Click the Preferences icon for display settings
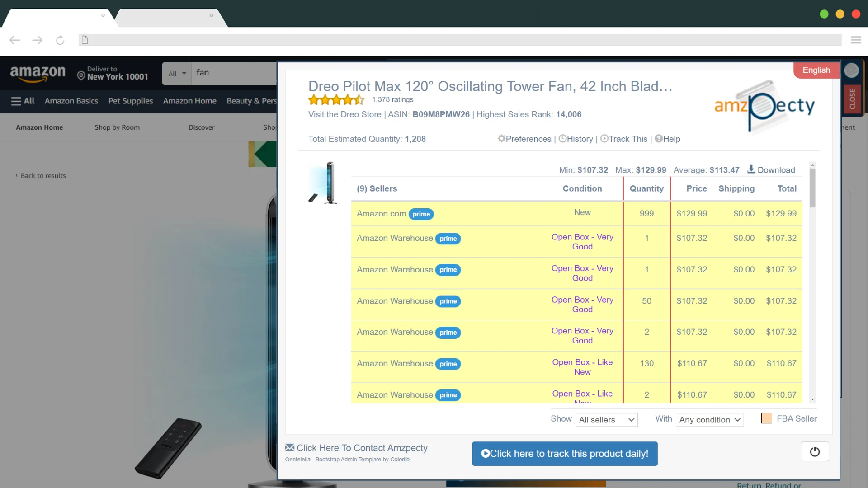 501,139
